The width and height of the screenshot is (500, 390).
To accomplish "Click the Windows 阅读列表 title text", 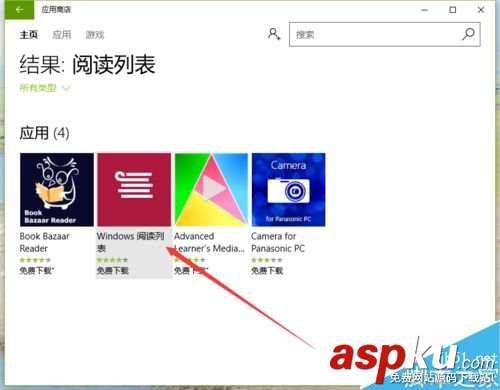I will click(130, 242).
